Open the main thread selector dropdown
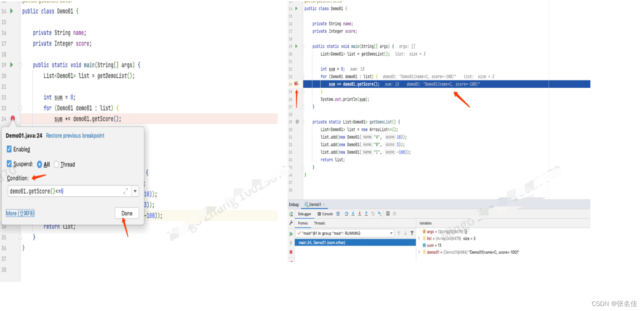This screenshot has height=311, width=644. pyautogui.click(x=391, y=233)
